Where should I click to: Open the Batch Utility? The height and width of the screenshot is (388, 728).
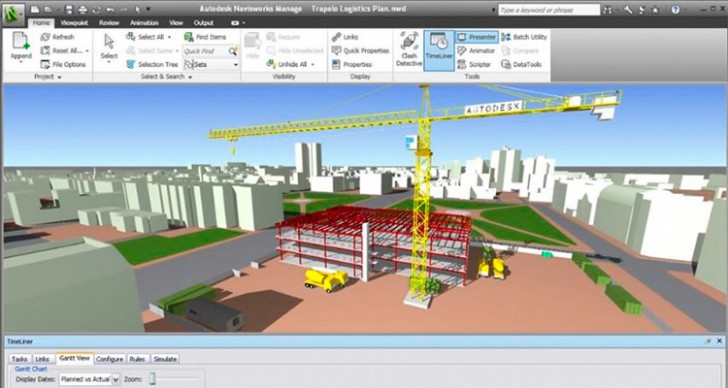tap(524, 37)
